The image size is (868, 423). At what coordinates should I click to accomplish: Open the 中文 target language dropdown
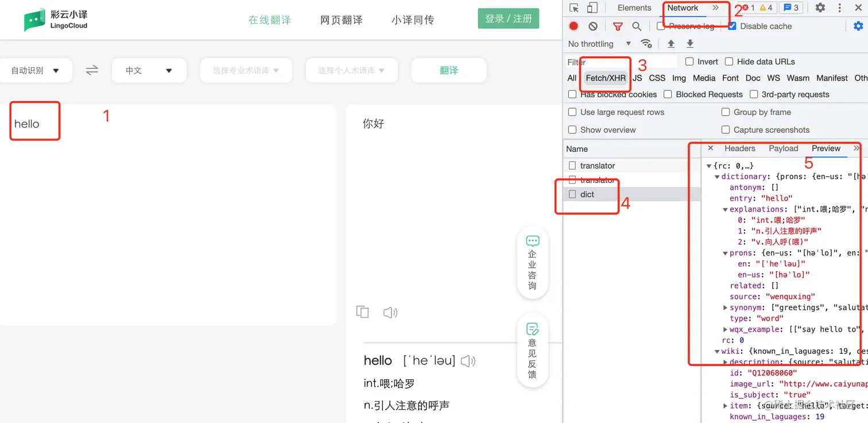click(149, 70)
